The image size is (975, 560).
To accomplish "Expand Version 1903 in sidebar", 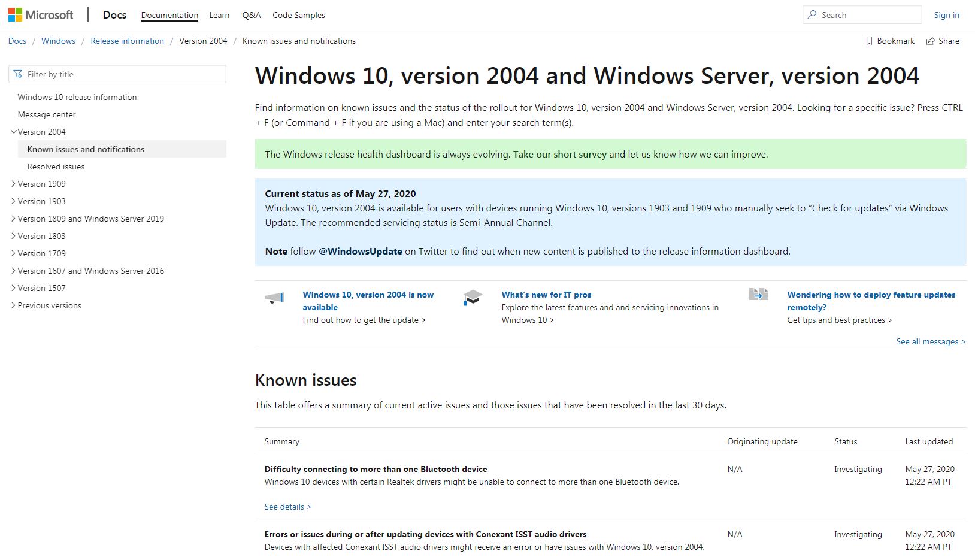I will (14, 201).
